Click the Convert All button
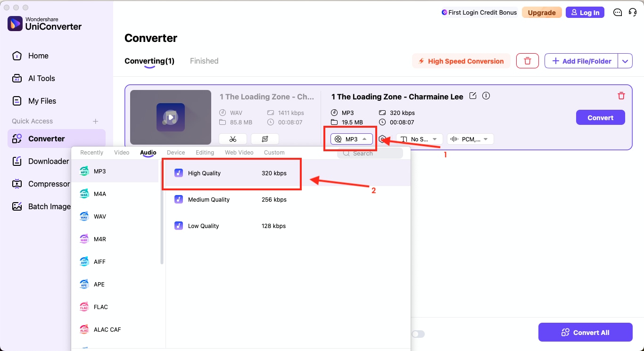 (586, 332)
